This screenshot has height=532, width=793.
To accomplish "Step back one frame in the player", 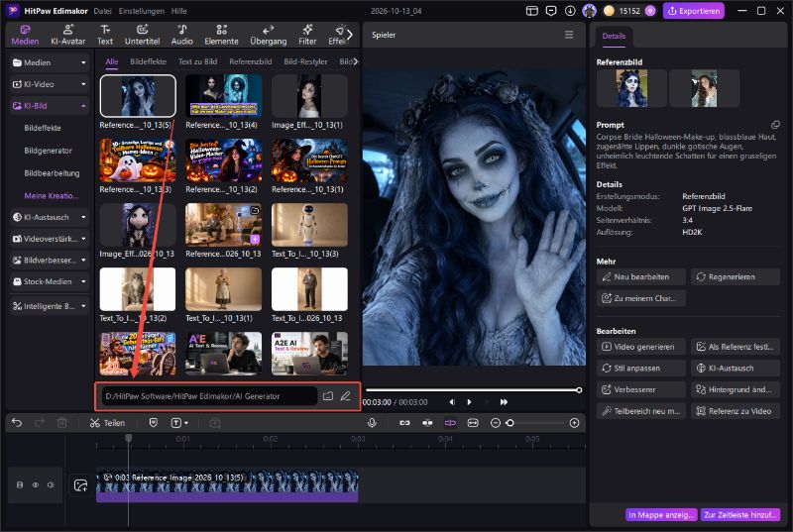I will tap(452, 402).
